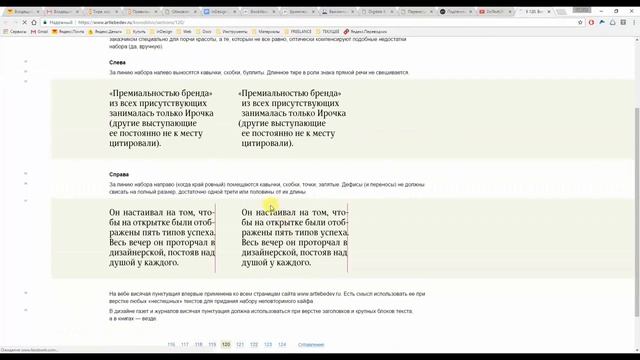Open the red Opera extension icon
Viewport: 640px width, 360px height.
tap(591, 22)
